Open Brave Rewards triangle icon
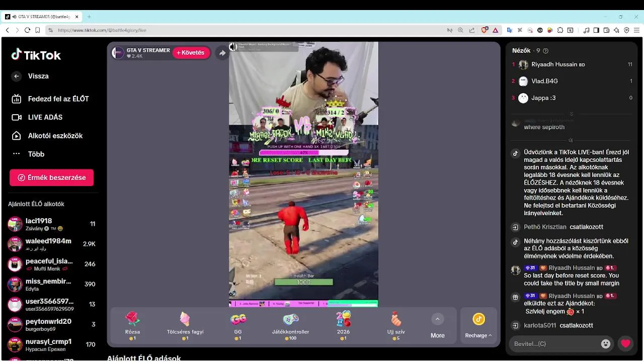Image resolution: width=644 pixels, height=362 pixels. 495,30
